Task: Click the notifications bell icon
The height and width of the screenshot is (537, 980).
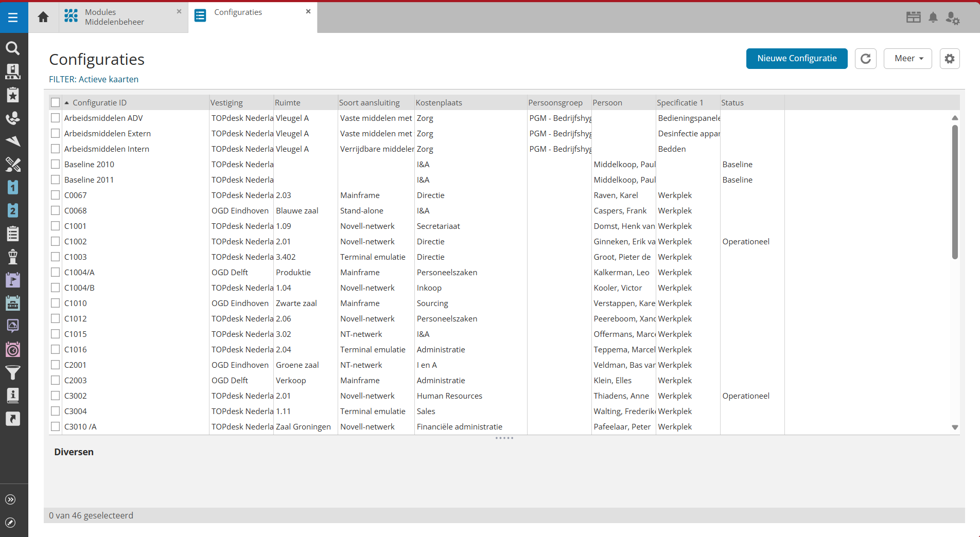Action: 933,17
